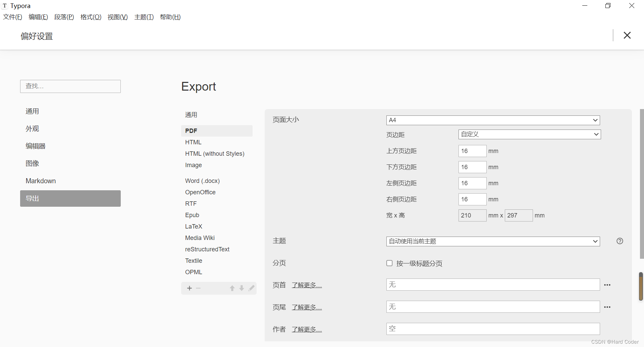Move export format up arrow
The width and height of the screenshot is (644, 347).
232,288
